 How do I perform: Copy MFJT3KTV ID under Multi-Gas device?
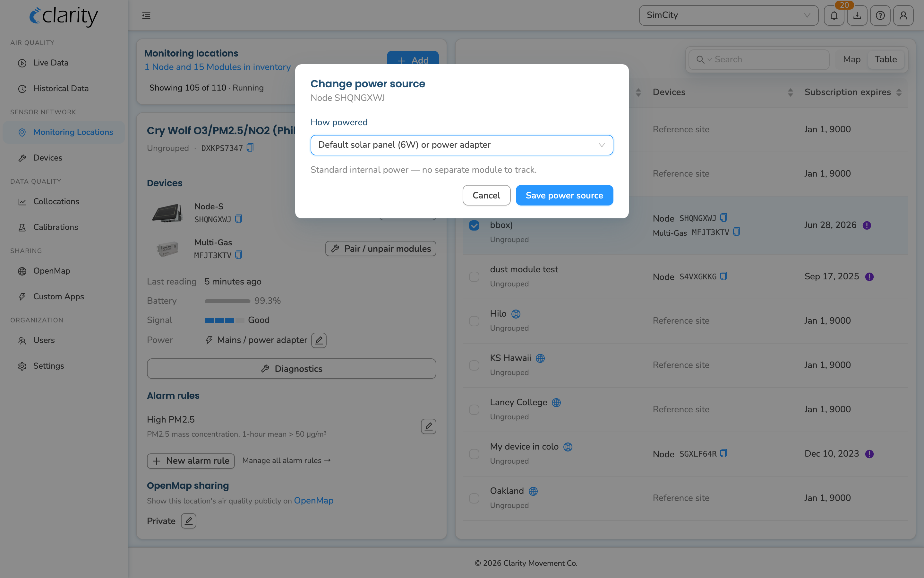point(238,255)
